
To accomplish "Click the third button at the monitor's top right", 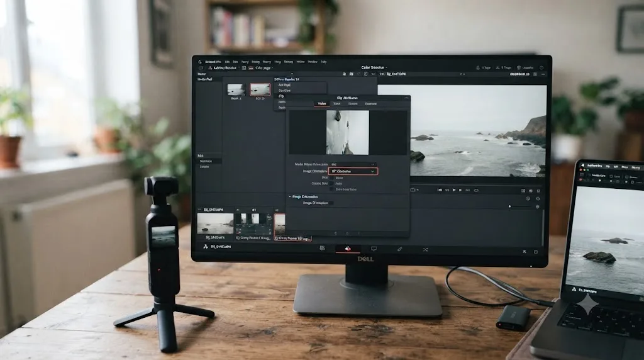I will pyautogui.click(x=525, y=68).
